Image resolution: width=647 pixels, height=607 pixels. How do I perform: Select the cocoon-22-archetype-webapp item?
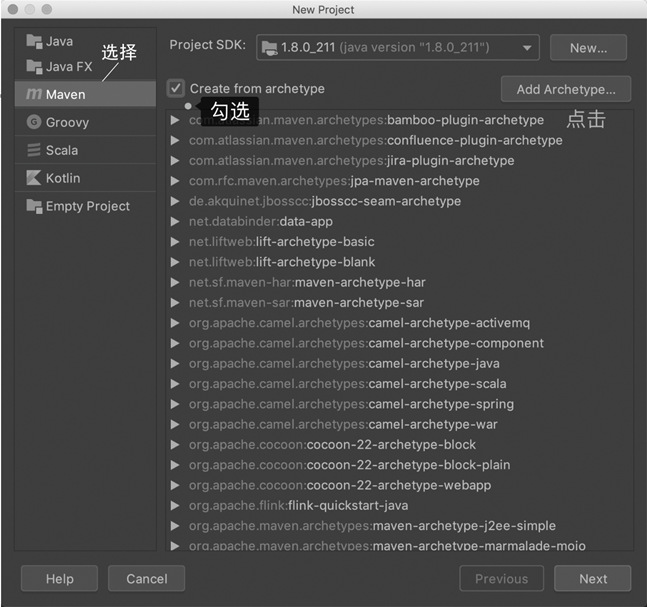[x=340, y=485]
